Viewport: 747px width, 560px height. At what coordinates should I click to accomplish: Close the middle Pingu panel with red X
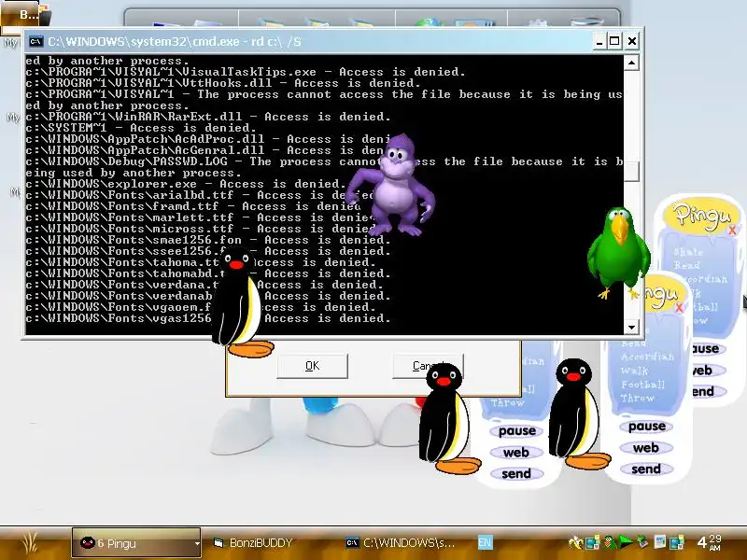tap(680, 308)
